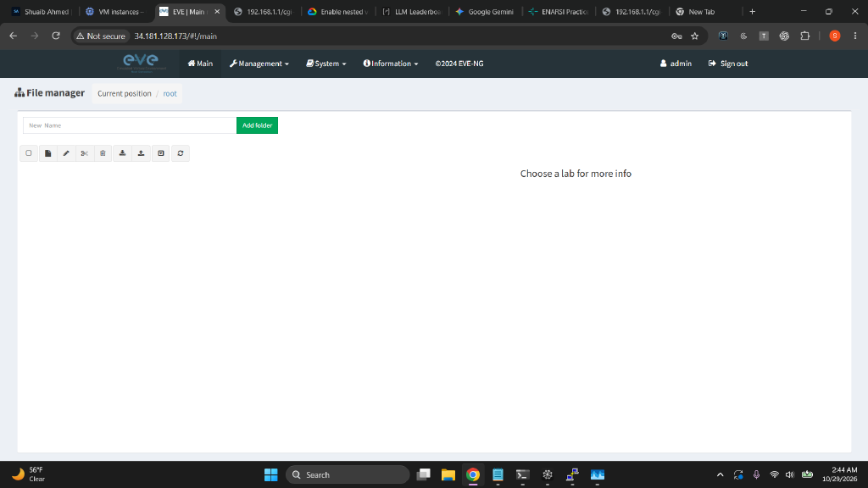The image size is (868, 488).
Task: Click the upload import icon in toolbar
Action: tap(142, 153)
